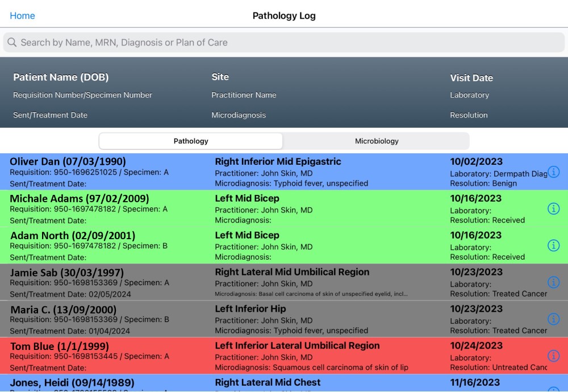Select Adam North Left Mid Bicep entry

click(x=273, y=245)
